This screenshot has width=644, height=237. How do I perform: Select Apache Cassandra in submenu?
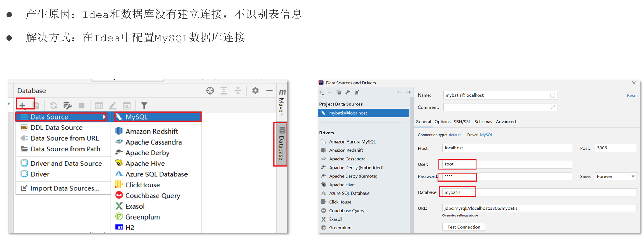(157, 142)
